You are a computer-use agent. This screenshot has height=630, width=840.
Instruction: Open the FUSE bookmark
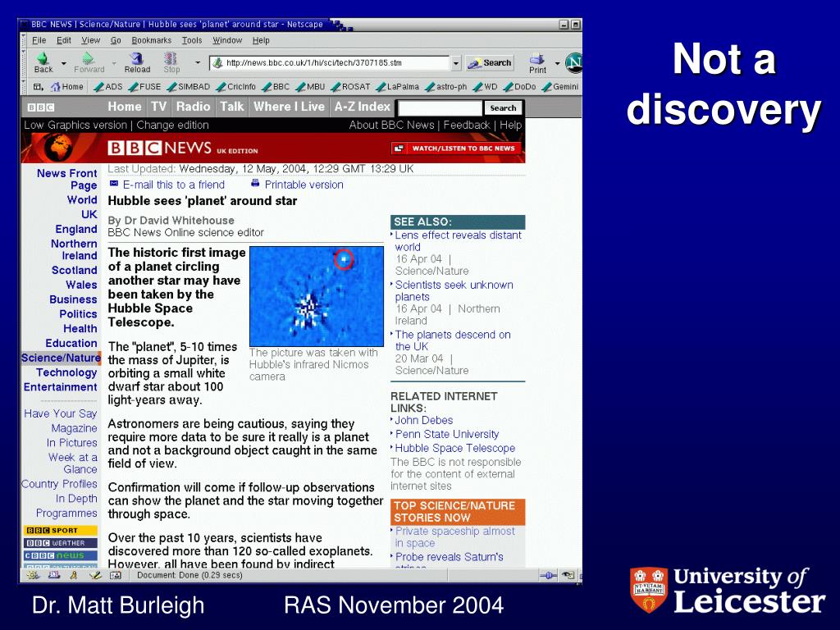tap(144, 87)
